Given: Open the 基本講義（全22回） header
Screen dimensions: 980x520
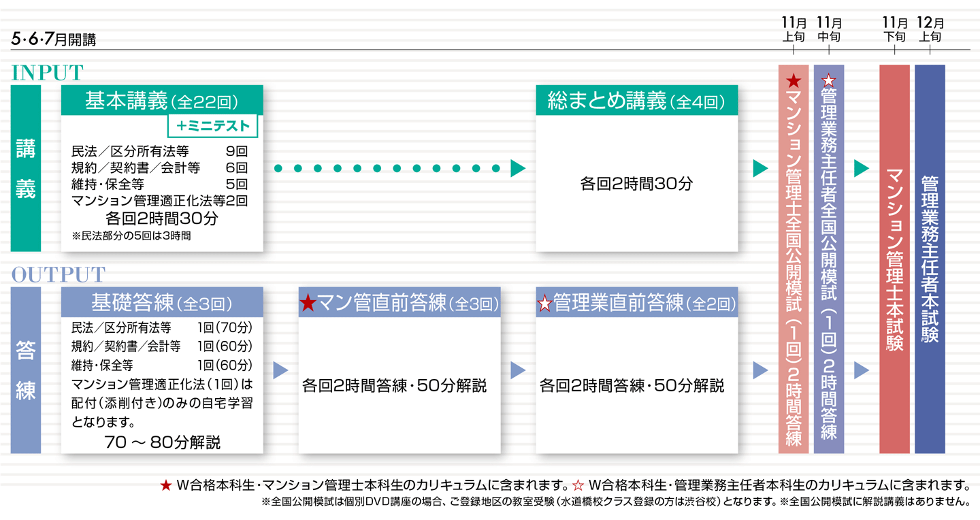Looking at the screenshot, I should (162, 101).
